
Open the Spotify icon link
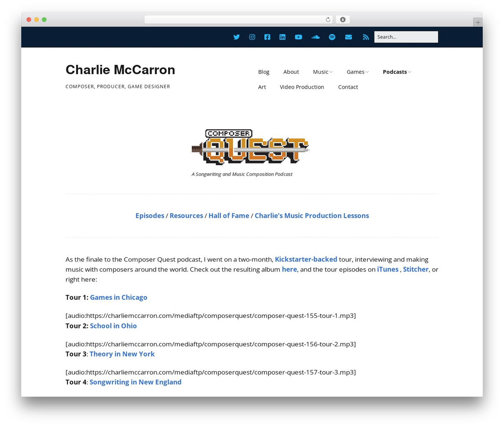(332, 37)
